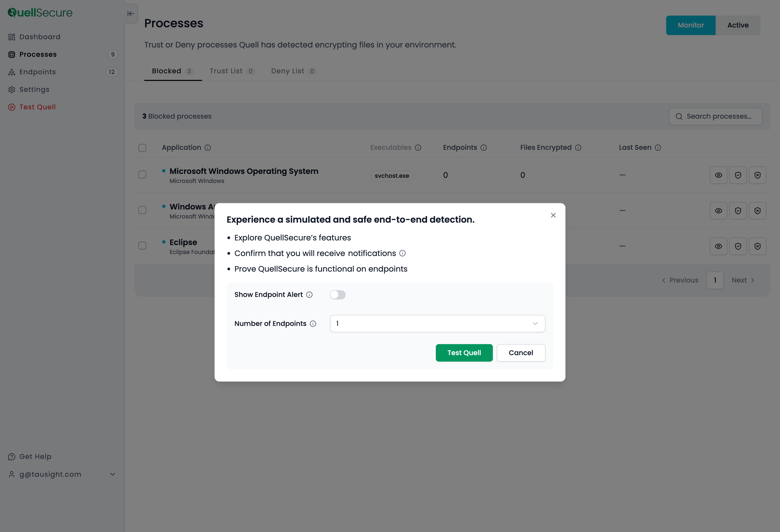Click the info icon beside Number of Endpoints
Viewport: 780px width, 532px height.
[313, 324]
